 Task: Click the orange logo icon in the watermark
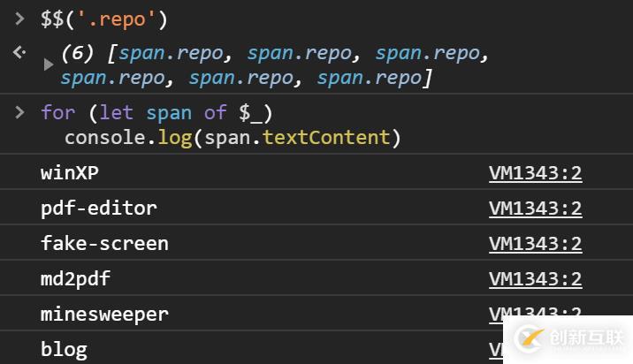click(530, 339)
